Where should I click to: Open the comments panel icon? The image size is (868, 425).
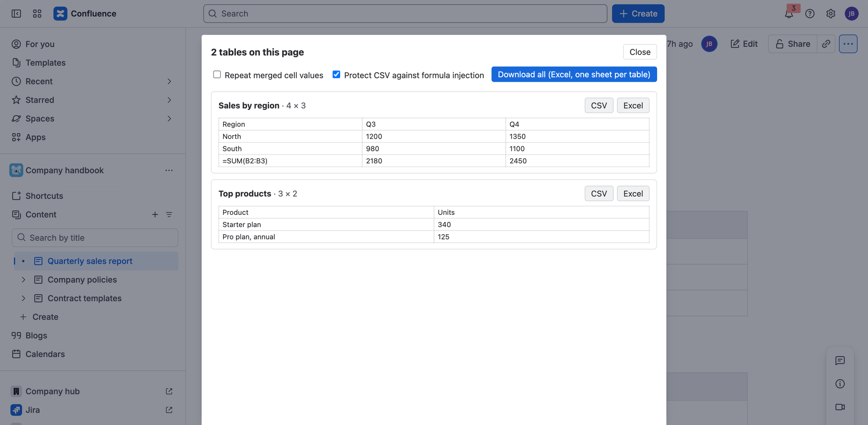pyautogui.click(x=840, y=361)
